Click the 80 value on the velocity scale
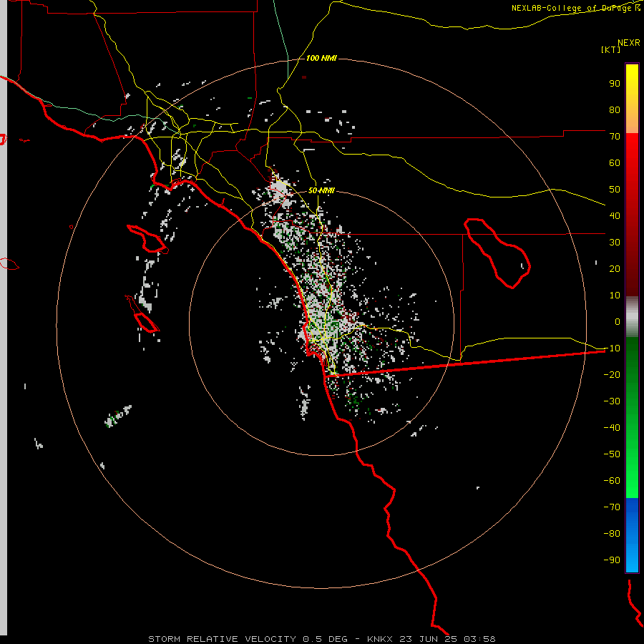The width and height of the screenshot is (644, 644). click(x=615, y=110)
